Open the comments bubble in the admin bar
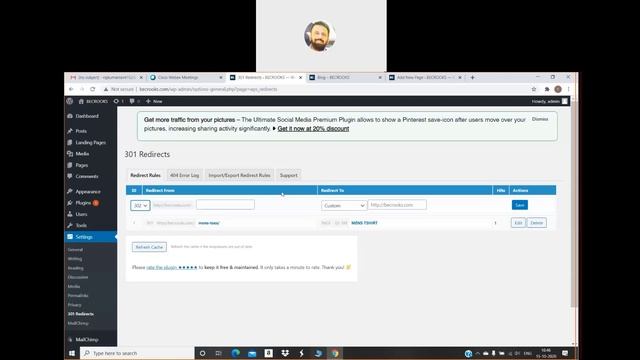 pos(134,101)
